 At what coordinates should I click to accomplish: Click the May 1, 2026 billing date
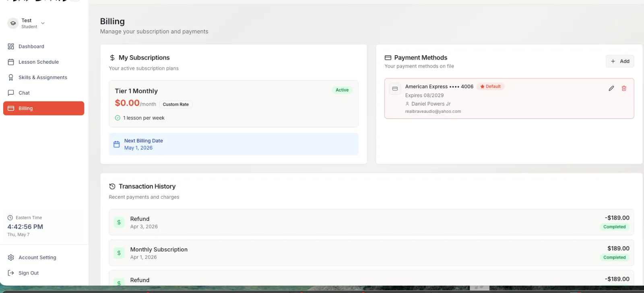(138, 148)
